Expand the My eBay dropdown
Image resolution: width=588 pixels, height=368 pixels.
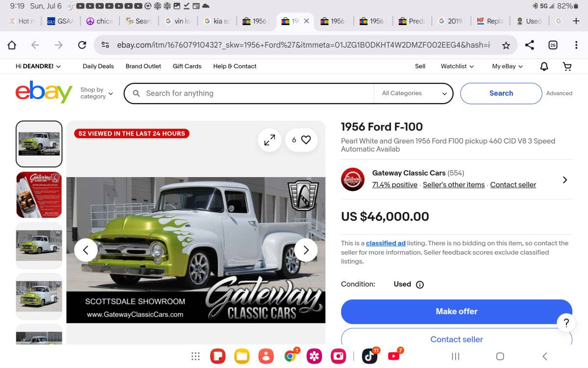508,66
